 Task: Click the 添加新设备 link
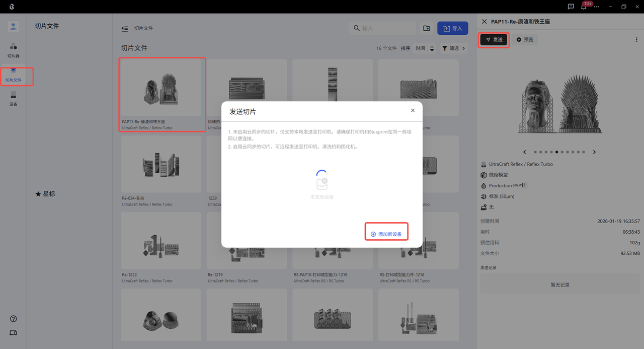click(386, 234)
